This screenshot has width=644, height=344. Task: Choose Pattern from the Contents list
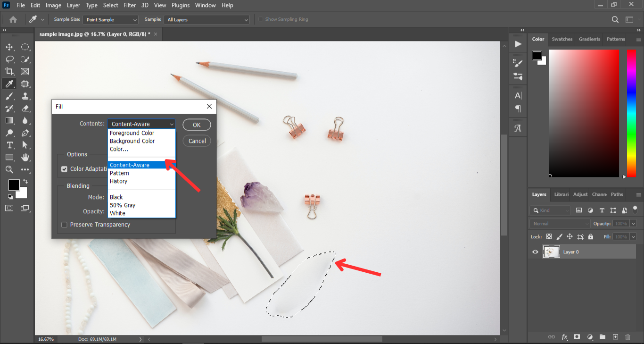tap(119, 173)
